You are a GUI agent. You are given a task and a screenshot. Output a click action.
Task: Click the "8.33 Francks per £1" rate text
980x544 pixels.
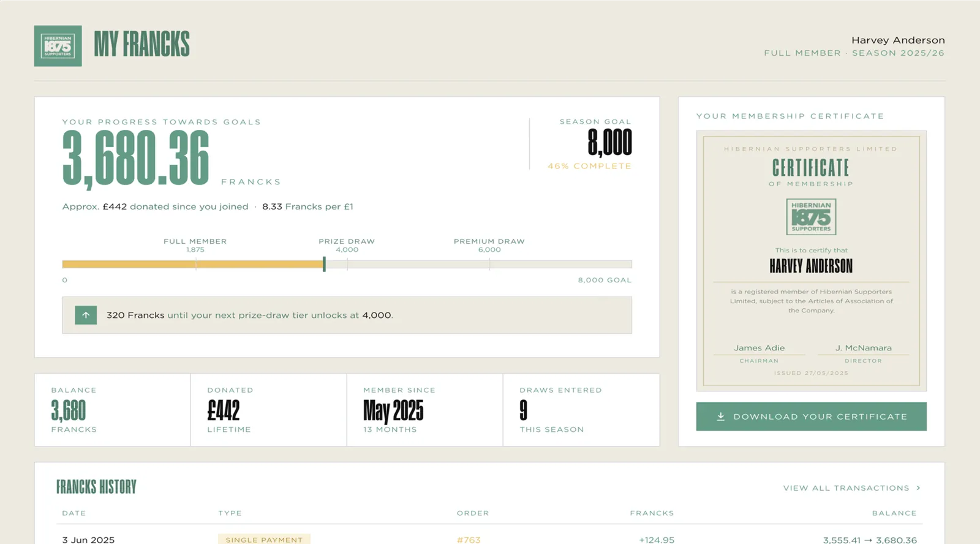(x=307, y=206)
